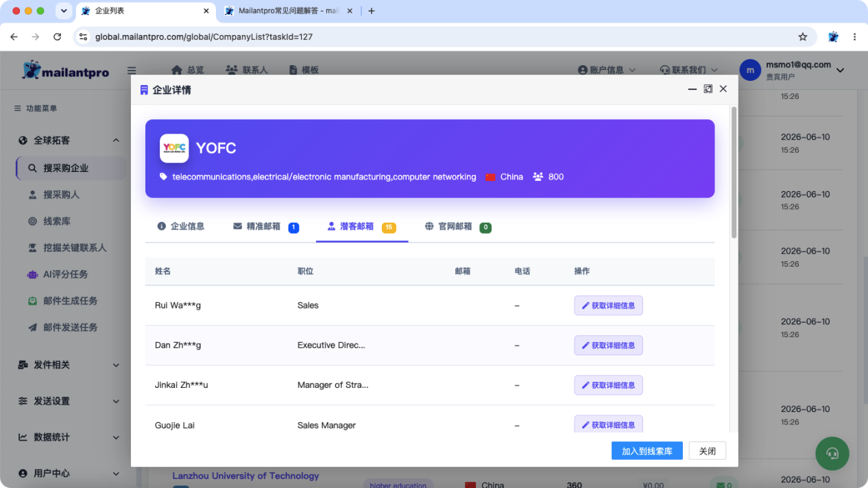Select 邮件发送任务 in sidebar
Viewport: 868px width, 488px height.
70,328
